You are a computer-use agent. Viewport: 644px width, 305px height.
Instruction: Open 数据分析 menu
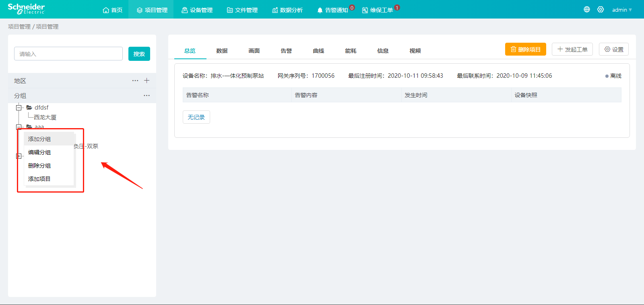(287, 10)
